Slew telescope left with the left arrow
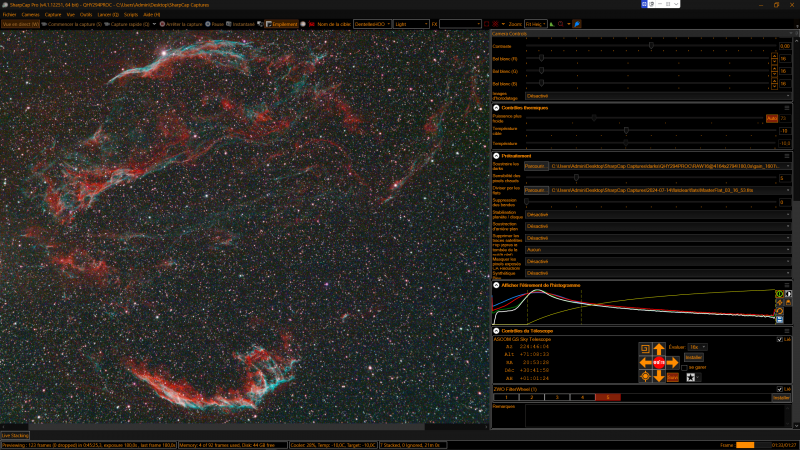The width and height of the screenshot is (800, 450). [x=645, y=363]
